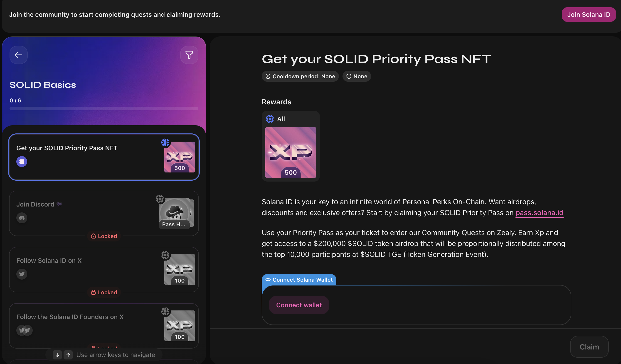Open the quest filter funnel icon

click(x=189, y=55)
